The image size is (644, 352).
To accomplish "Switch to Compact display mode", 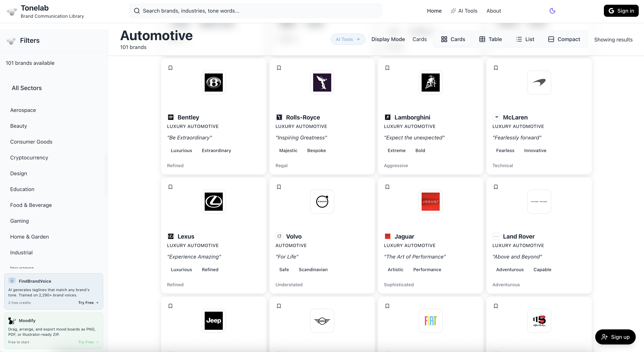I will (564, 39).
